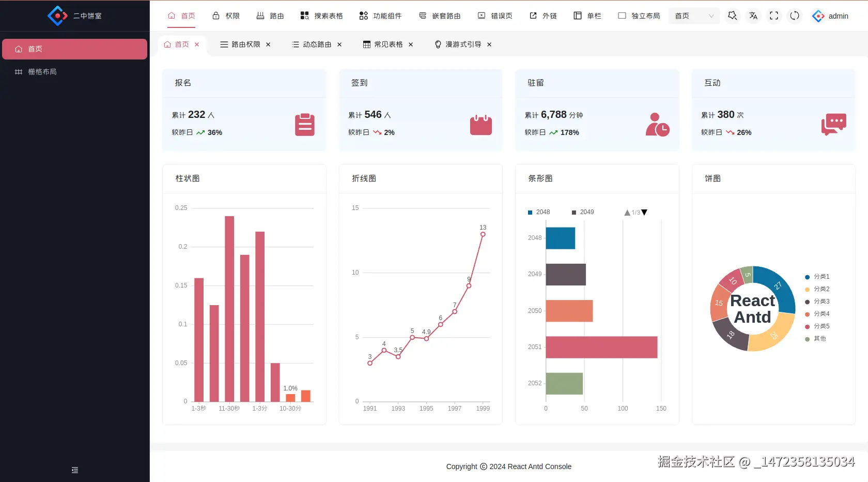Toggle 分类3 visibility in pie legend
This screenshot has height=482, width=868.
pos(817,302)
